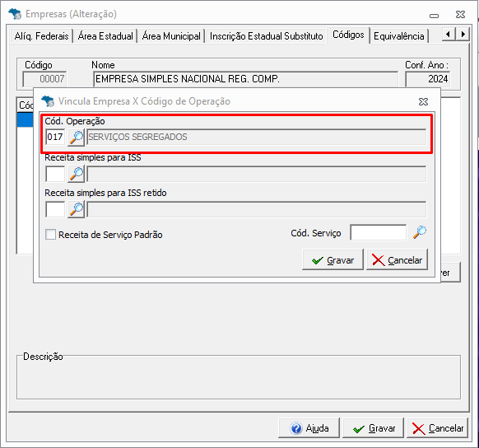
Task: Click the Empresas window Brazil map icon
Action: coord(15,14)
